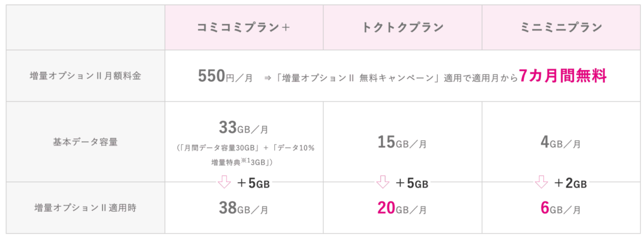Click the ミニミニプラン column header
644x240 pixels.
(560, 28)
